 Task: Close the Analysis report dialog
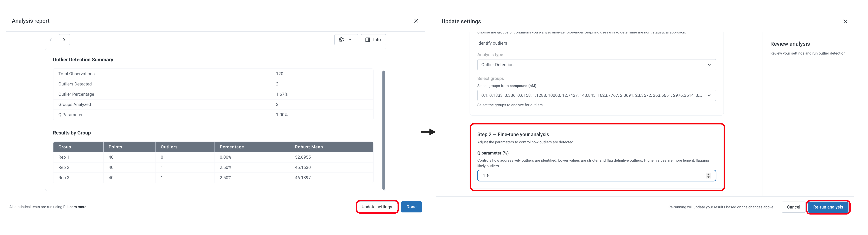pyautogui.click(x=416, y=21)
